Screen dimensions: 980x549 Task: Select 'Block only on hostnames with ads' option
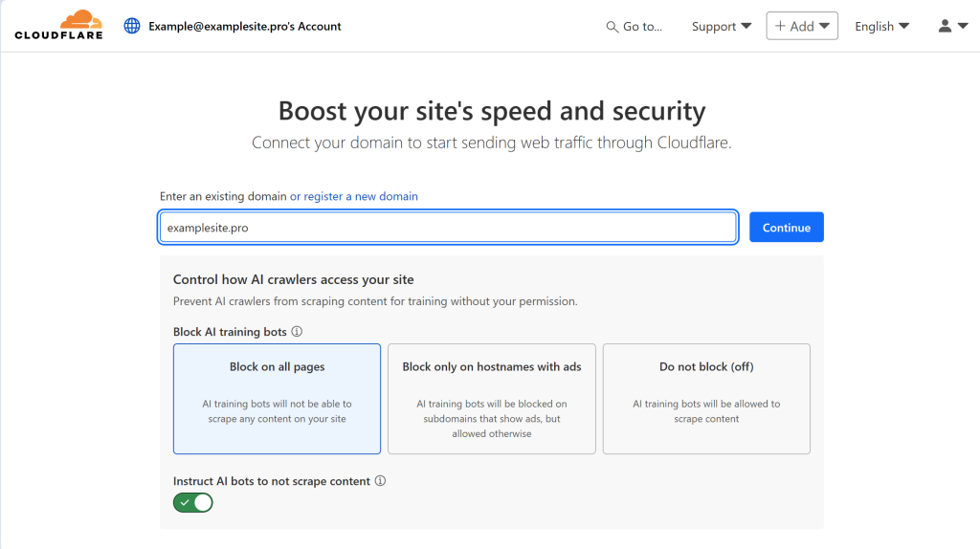pos(492,399)
